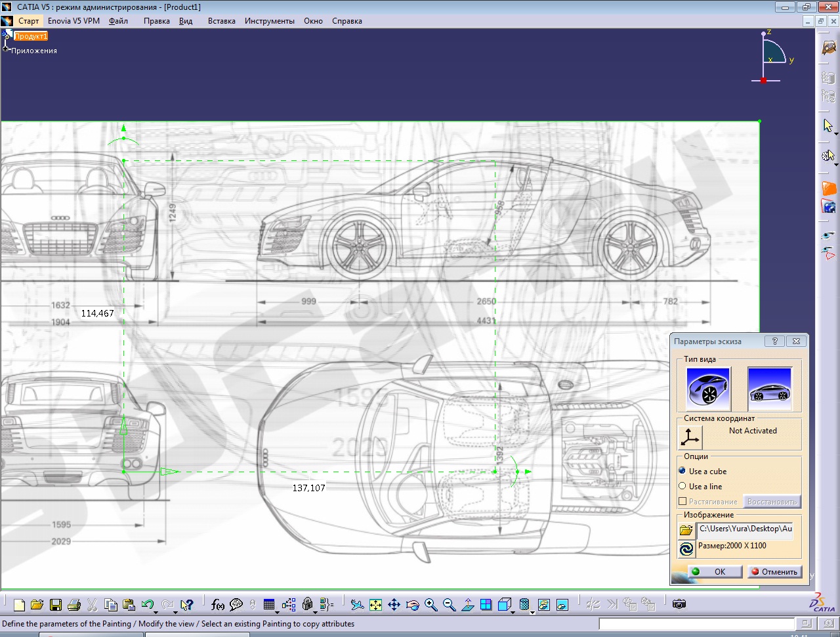Click the command input field in status bar
840x637 pixels.
697,624
